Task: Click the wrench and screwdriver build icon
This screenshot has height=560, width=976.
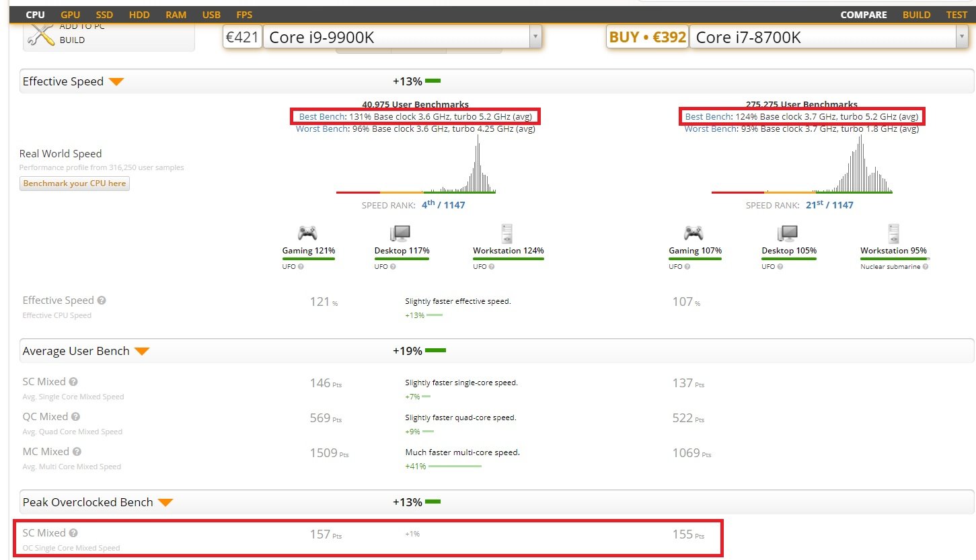Action: pos(41,34)
